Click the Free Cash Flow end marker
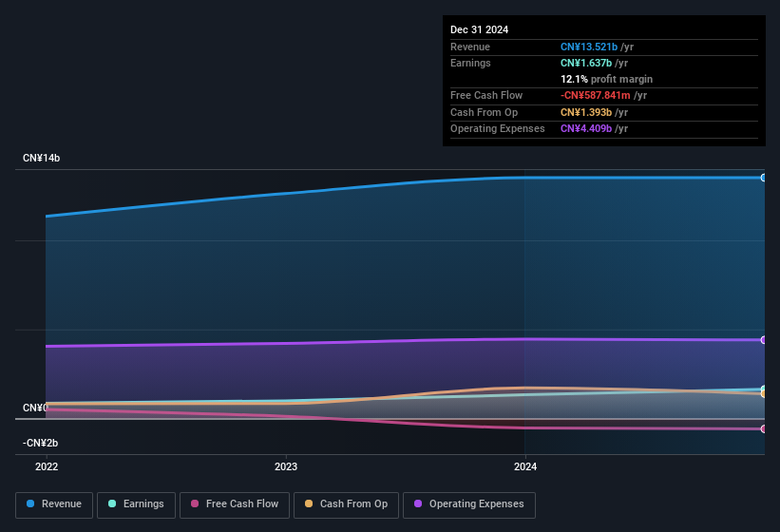Viewport: 780px width, 532px height. click(764, 428)
